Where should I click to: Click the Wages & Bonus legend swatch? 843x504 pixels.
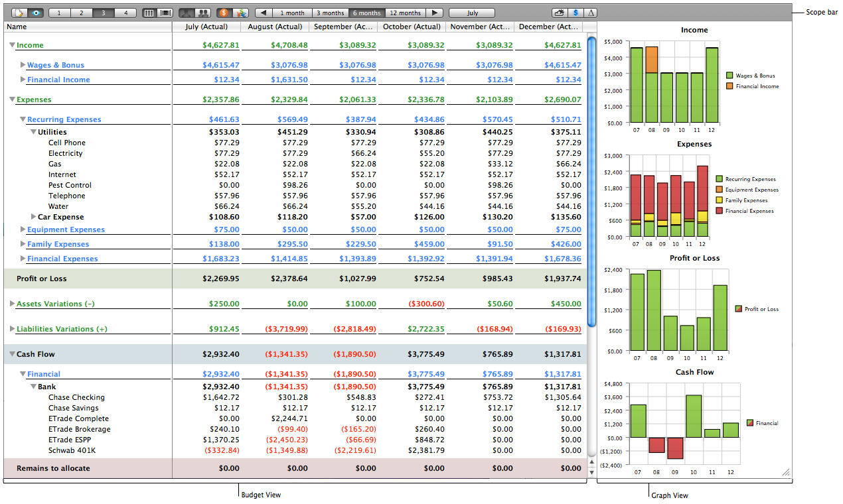coord(729,76)
